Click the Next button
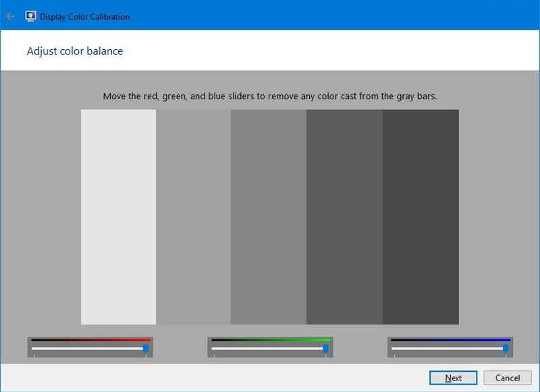 click(453, 378)
